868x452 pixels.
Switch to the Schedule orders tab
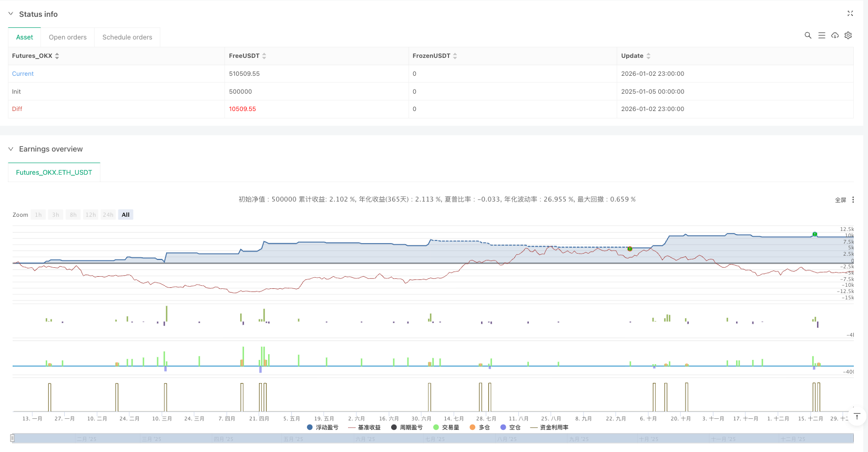pyautogui.click(x=127, y=37)
